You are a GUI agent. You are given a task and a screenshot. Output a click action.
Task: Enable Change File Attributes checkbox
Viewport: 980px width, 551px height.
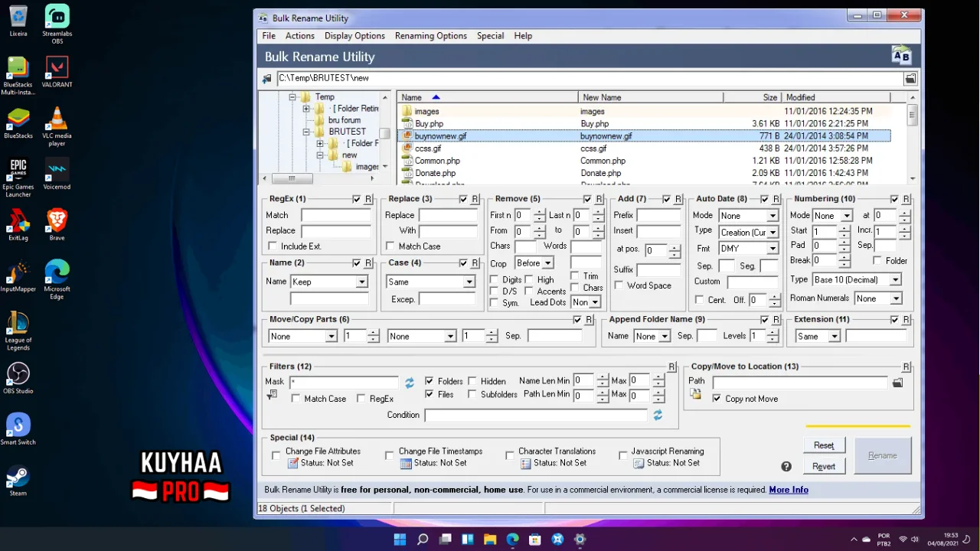tap(276, 455)
